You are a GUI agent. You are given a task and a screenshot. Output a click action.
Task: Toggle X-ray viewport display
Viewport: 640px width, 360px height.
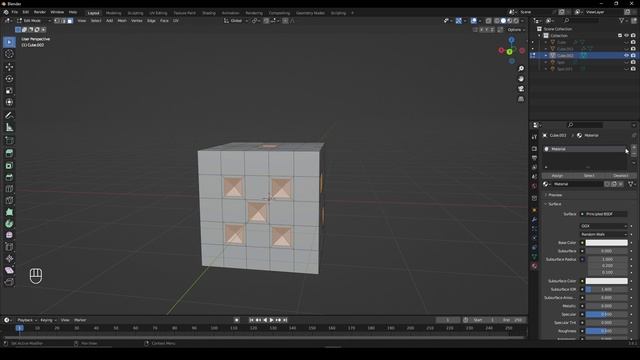pyautogui.click(x=489, y=21)
